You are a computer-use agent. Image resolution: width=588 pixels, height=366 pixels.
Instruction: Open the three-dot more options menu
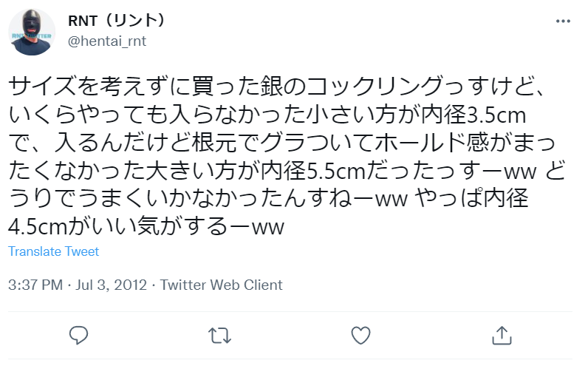coord(563,21)
